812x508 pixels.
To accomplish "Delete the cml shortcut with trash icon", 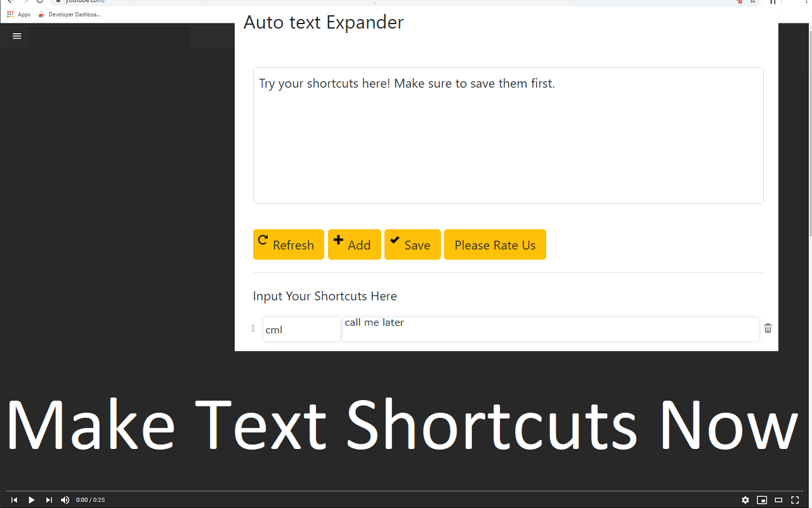I will pyautogui.click(x=768, y=328).
